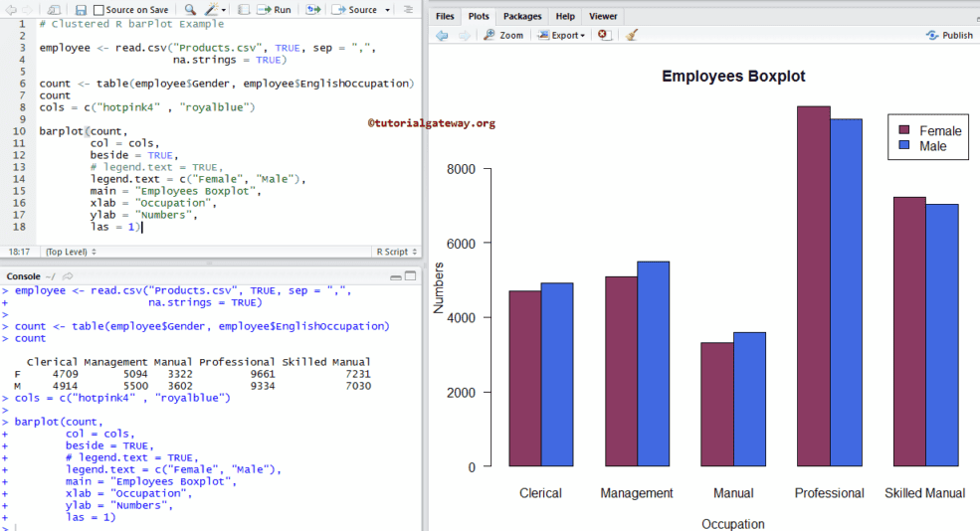980x531 pixels.
Task: Go forward to next source location arrow
Action: tap(27, 10)
